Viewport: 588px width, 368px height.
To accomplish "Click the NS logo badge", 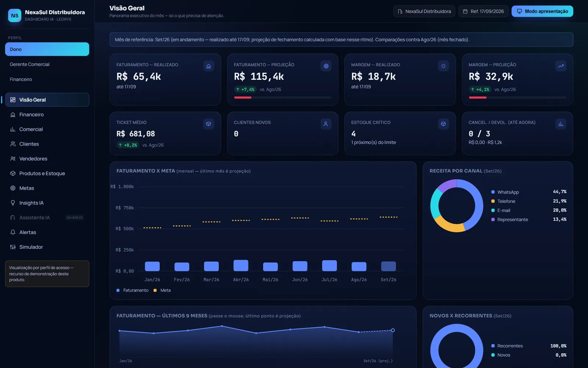I will pyautogui.click(x=15, y=15).
